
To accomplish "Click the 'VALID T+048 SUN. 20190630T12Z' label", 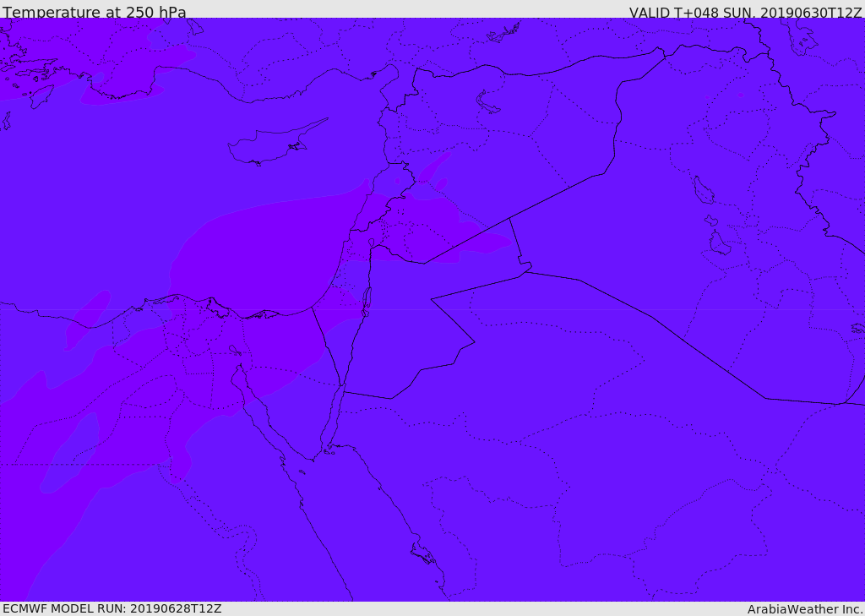I will point(745,13).
